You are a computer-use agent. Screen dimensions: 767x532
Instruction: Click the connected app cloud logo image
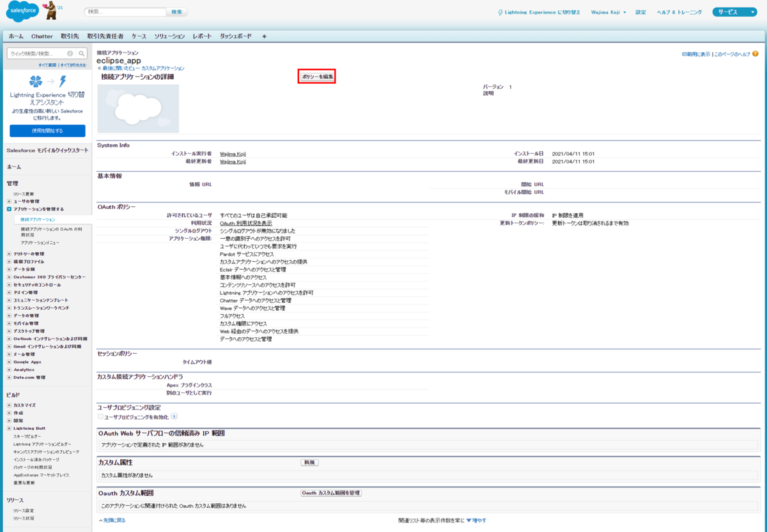point(138,109)
